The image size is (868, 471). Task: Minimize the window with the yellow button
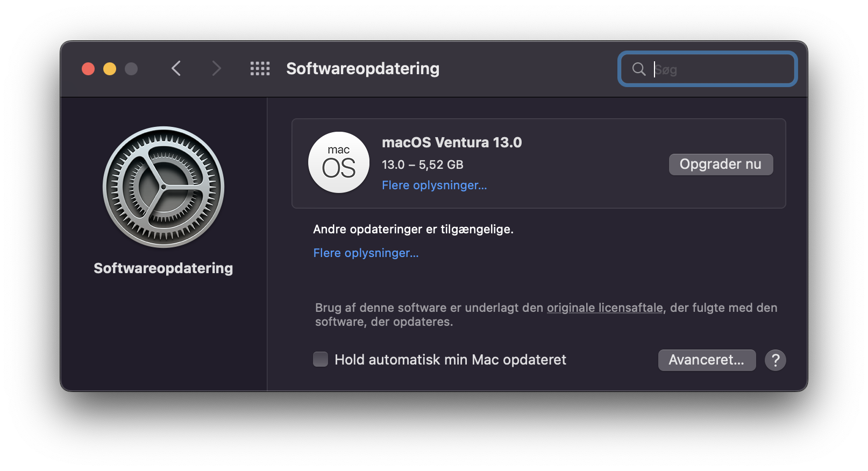pos(110,69)
